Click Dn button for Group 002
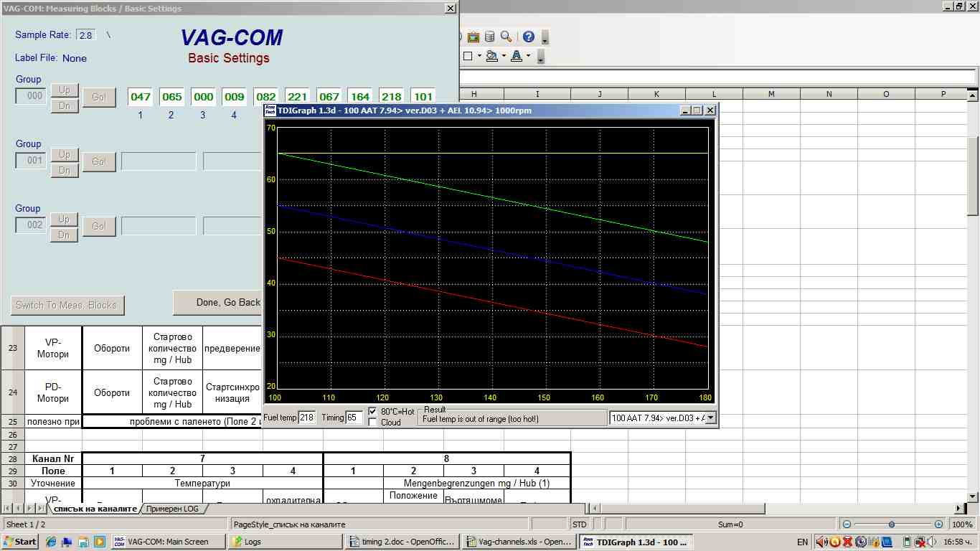Screen dimensions: 980x551 pyautogui.click(x=64, y=235)
